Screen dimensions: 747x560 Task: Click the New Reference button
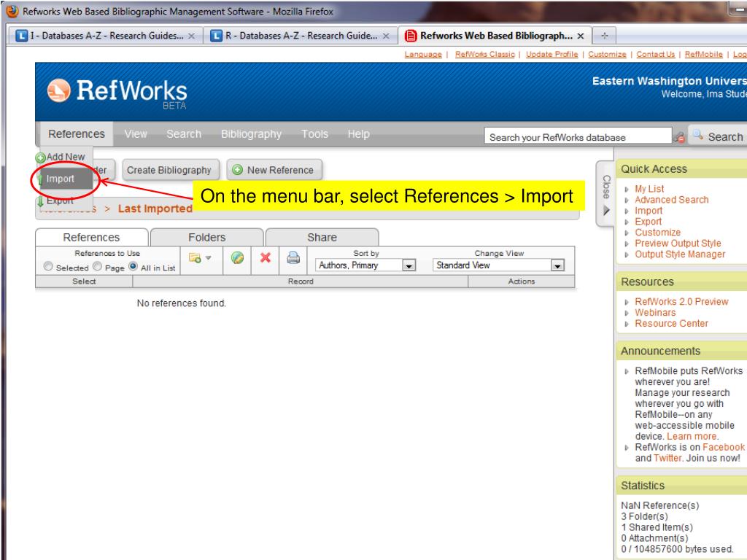(x=274, y=170)
